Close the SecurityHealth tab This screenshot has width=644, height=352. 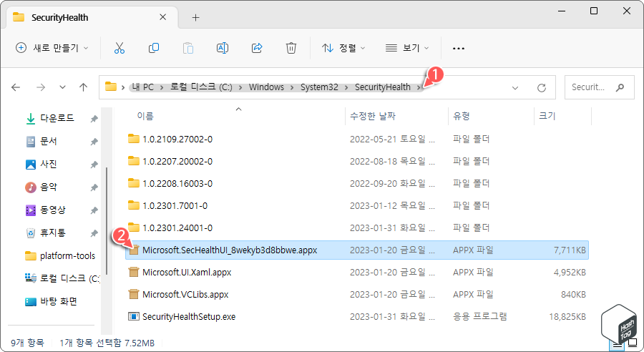pos(162,17)
